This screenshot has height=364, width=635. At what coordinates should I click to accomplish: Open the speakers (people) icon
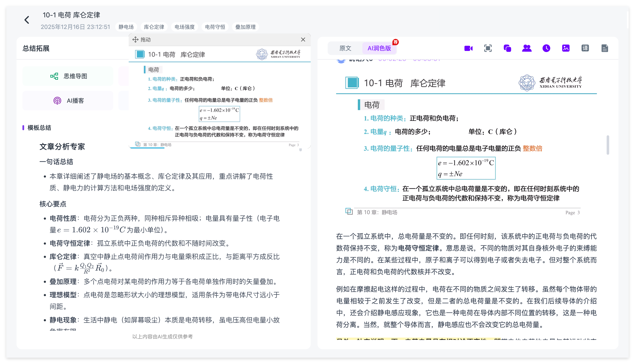[x=527, y=48]
